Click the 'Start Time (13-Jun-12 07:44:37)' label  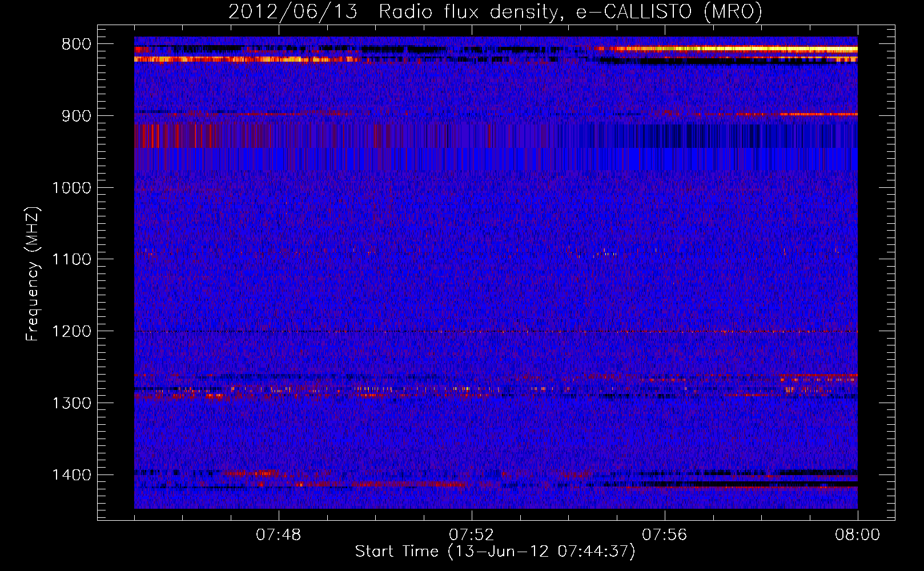coord(495,552)
